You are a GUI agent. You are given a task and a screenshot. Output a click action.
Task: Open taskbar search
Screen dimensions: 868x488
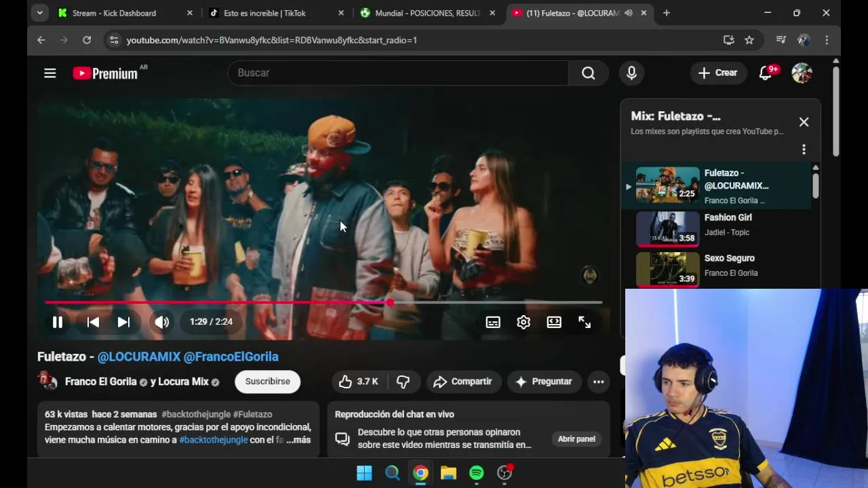(393, 473)
